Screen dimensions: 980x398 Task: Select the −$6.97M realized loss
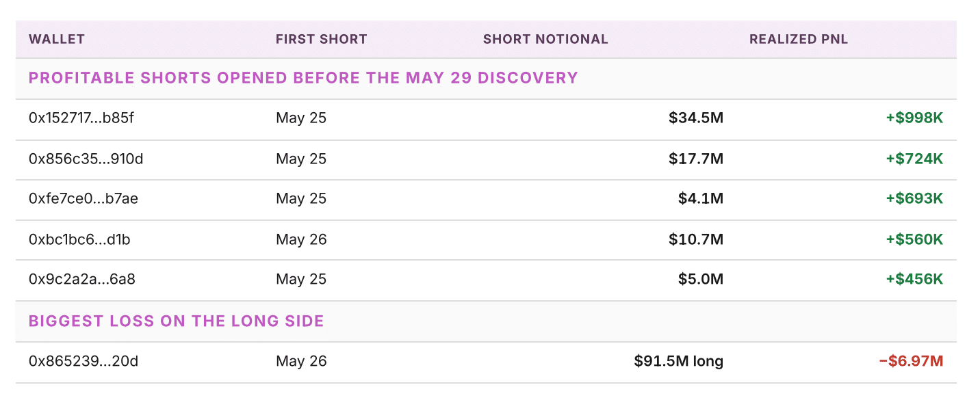coord(911,361)
